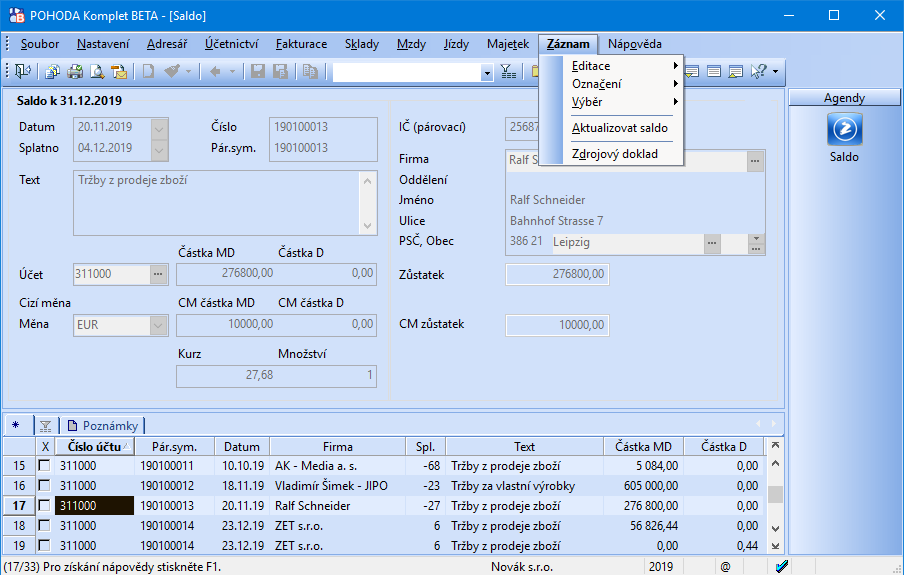
Task: Click the ellipsis button next to Leipzig field
Action: pos(713,243)
